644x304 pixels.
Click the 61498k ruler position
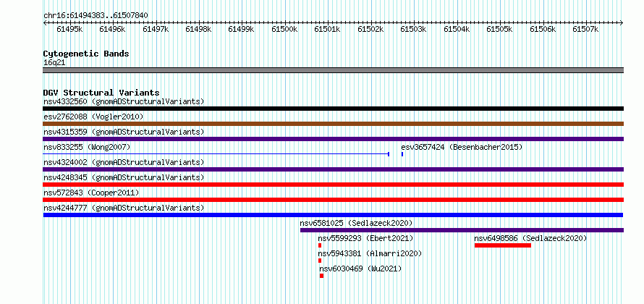tap(198, 29)
